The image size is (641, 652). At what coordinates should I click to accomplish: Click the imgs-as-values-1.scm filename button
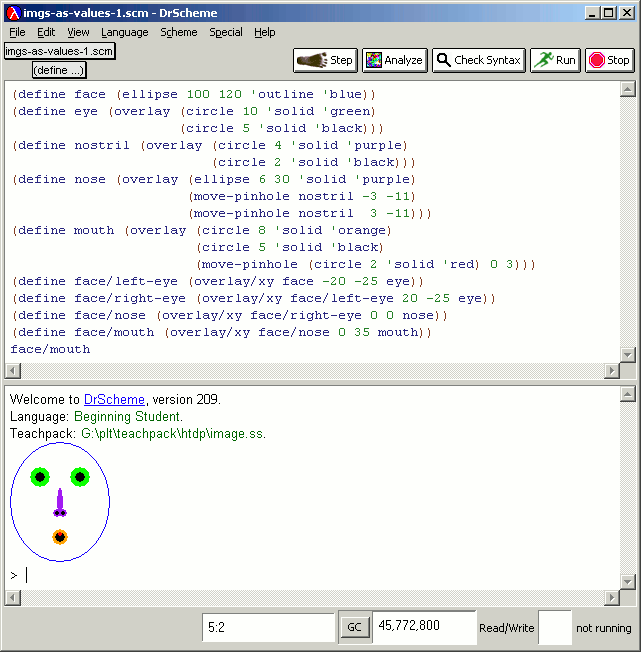coord(59,51)
